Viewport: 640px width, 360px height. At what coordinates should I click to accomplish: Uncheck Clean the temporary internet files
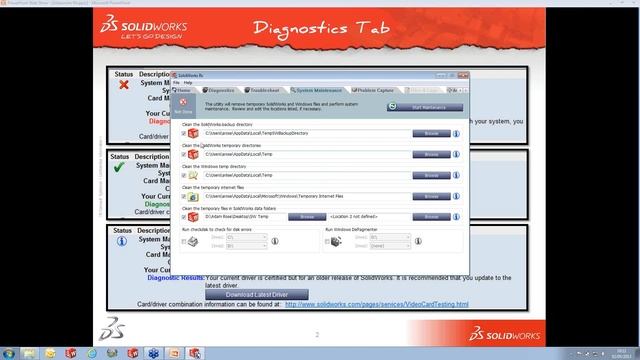tap(184, 197)
